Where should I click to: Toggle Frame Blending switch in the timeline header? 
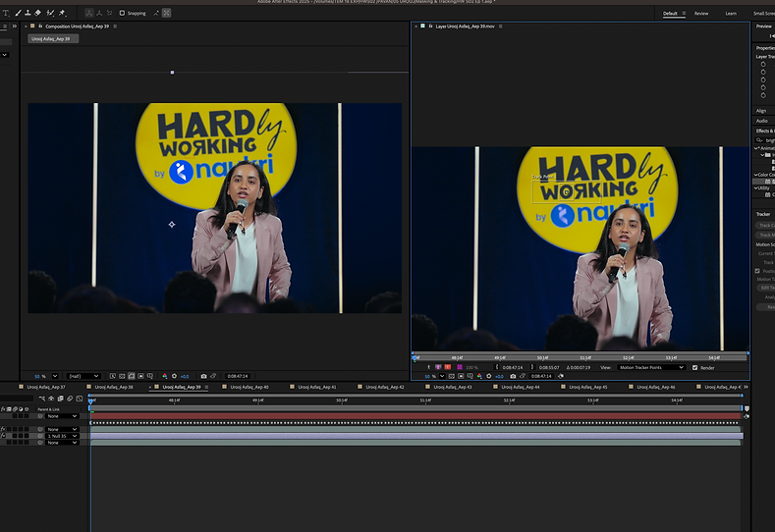(x=60, y=399)
